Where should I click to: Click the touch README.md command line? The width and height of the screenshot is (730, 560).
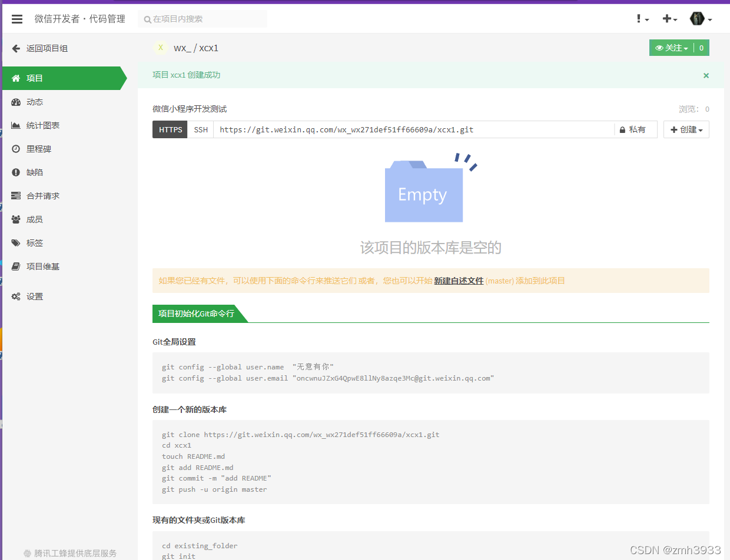(x=194, y=456)
